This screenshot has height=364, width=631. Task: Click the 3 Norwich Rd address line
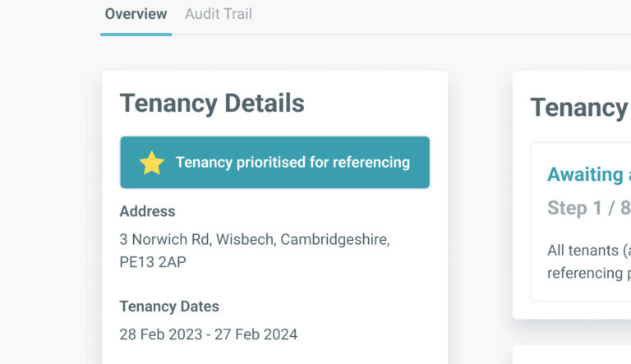[x=255, y=240]
